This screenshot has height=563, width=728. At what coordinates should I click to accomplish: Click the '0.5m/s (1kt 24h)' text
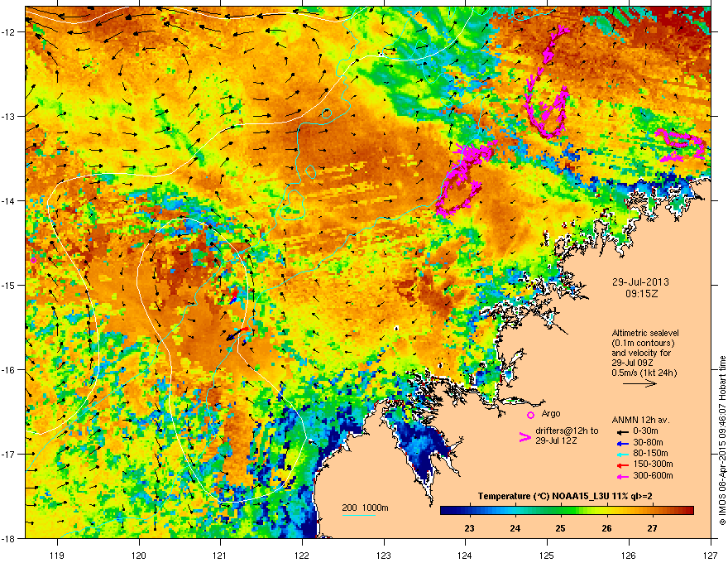pos(644,373)
